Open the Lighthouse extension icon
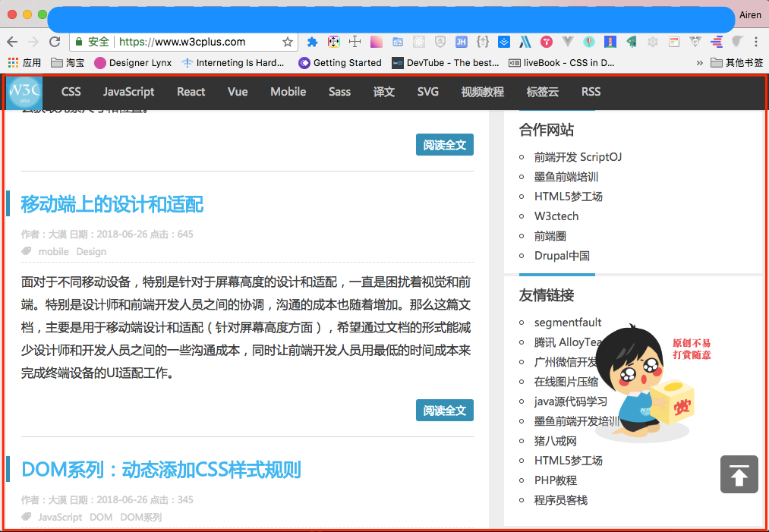 [610, 42]
